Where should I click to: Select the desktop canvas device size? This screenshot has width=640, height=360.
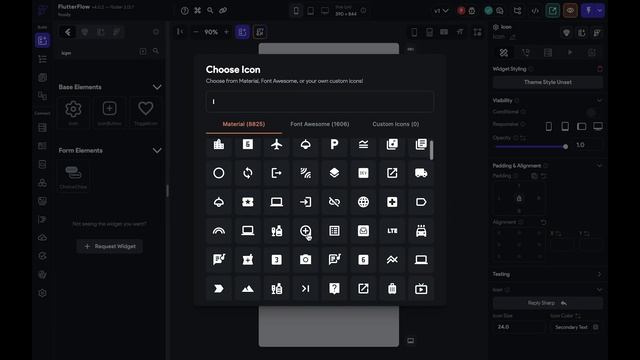pos(325,11)
